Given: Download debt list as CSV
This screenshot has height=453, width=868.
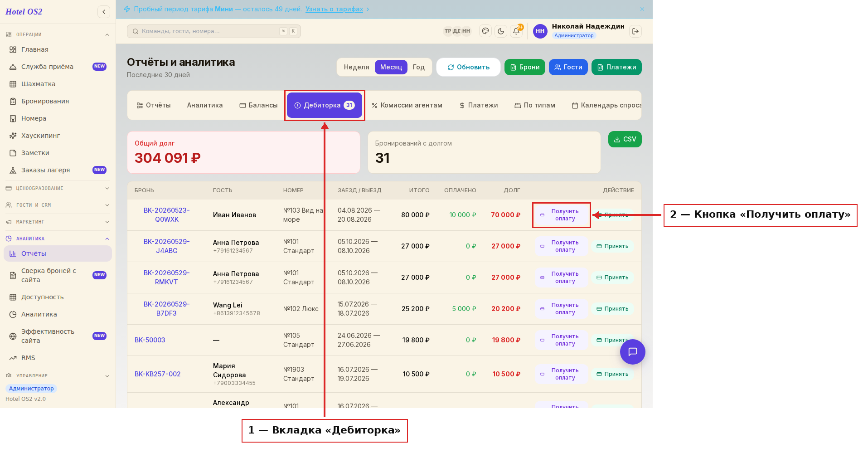Looking at the screenshot, I should coord(625,139).
